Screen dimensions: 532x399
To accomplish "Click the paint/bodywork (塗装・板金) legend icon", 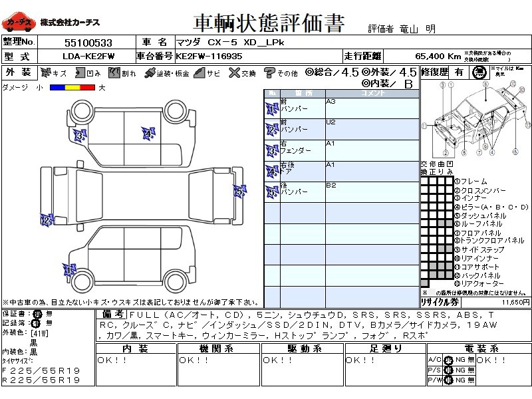I will click(x=150, y=72).
